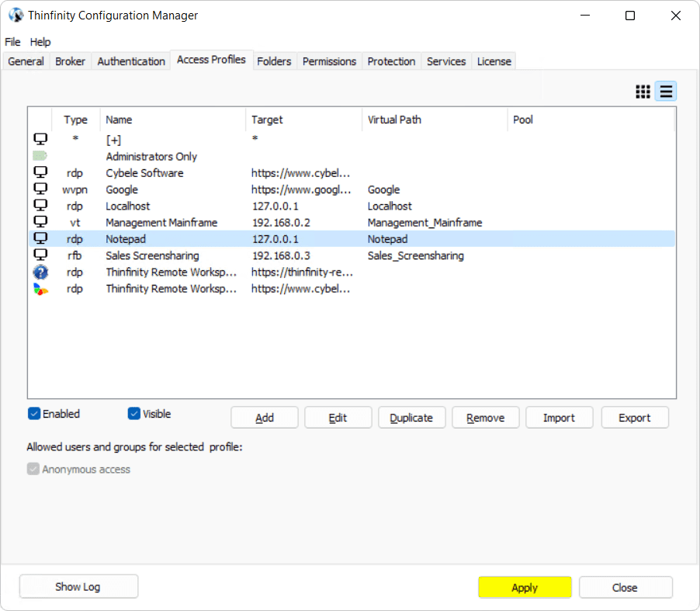700x611 pixels.
Task: Open the Authentication tab
Action: pyautogui.click(x=131, y=61)
